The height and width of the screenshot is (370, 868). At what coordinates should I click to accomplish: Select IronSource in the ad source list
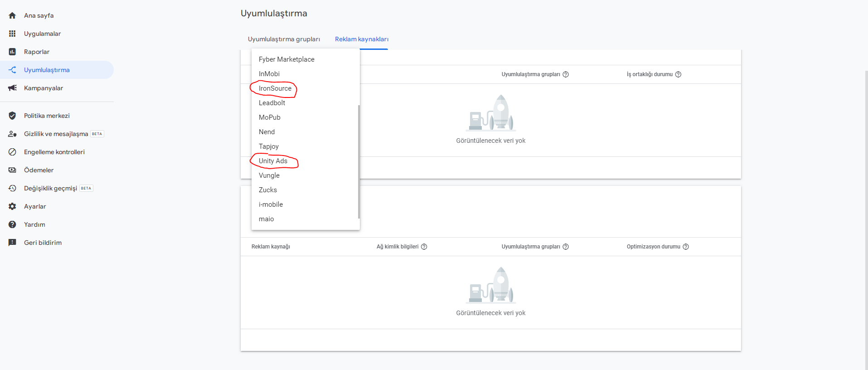coord(305,88)
